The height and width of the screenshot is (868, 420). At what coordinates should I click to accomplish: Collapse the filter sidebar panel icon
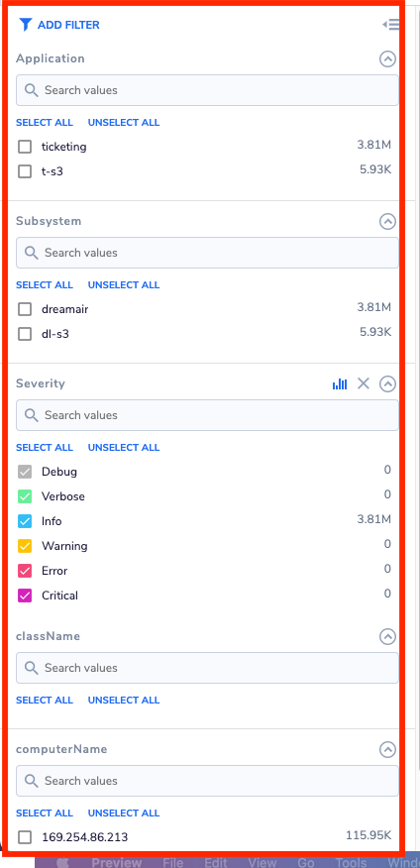click(391, 25)
